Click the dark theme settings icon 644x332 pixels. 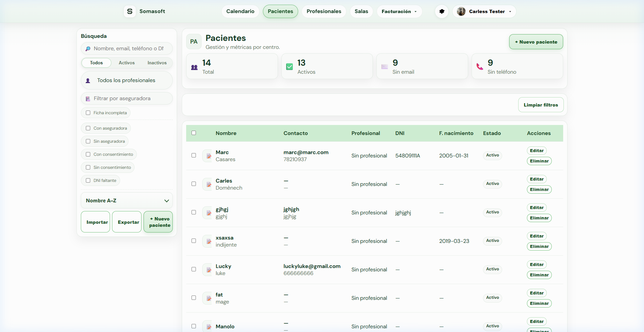[442, 11]
